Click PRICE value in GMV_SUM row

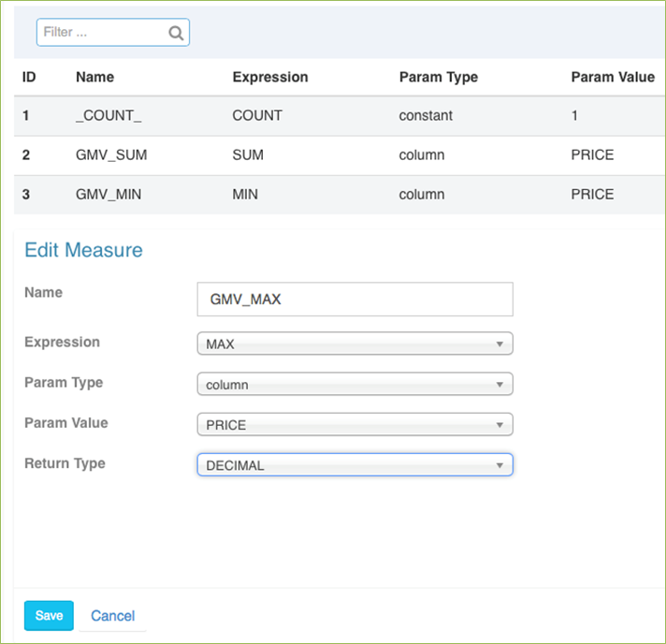click(x=592, y=154)
